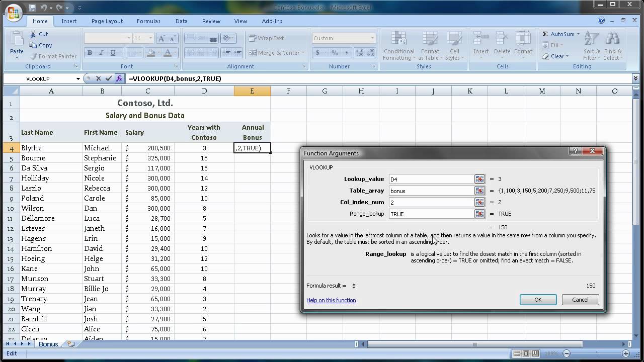Screen dimensions: 644x362
Task: Toggle left text alignment
Action: point(190,53)
